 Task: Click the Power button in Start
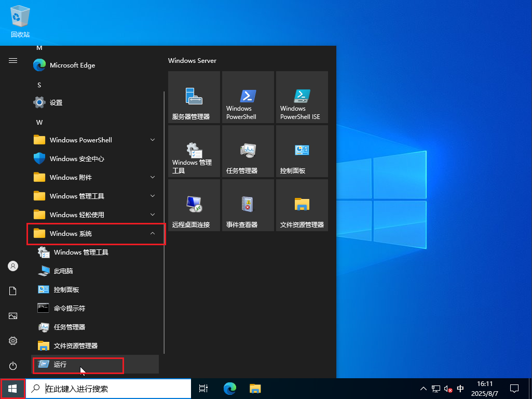click(13, 366)
